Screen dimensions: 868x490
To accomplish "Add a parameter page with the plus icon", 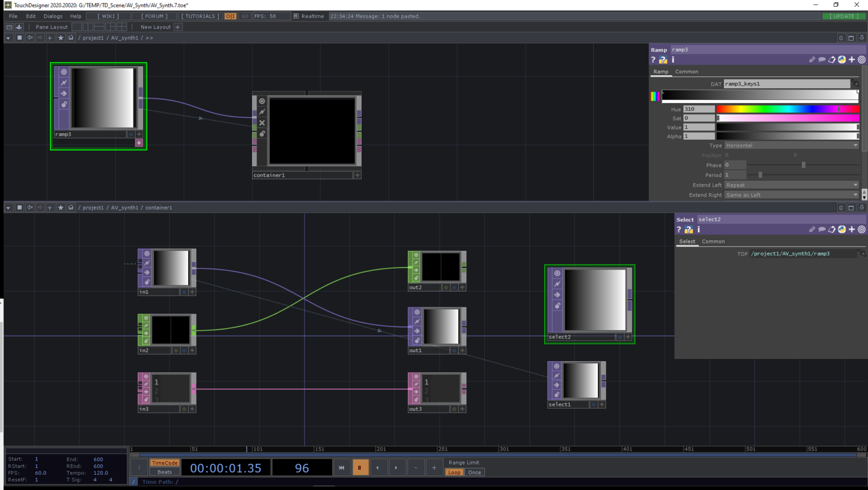I will coord(851,59).
